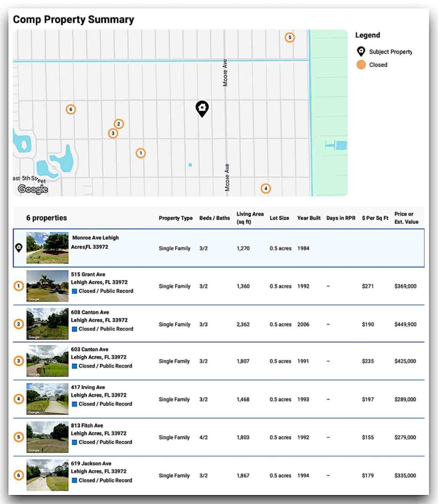
Task: Select map marker number 6
Action: pyautogui.click(x=71, y=110)
